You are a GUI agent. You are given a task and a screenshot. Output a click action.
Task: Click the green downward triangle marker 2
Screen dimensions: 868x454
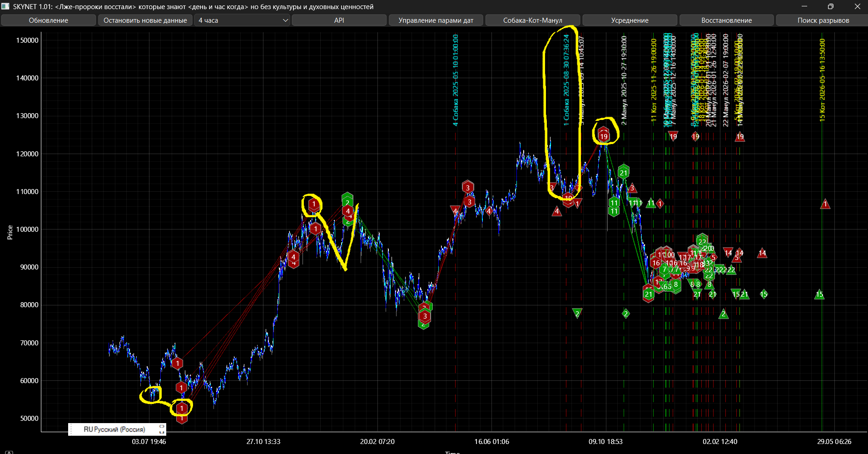[577, 313]
